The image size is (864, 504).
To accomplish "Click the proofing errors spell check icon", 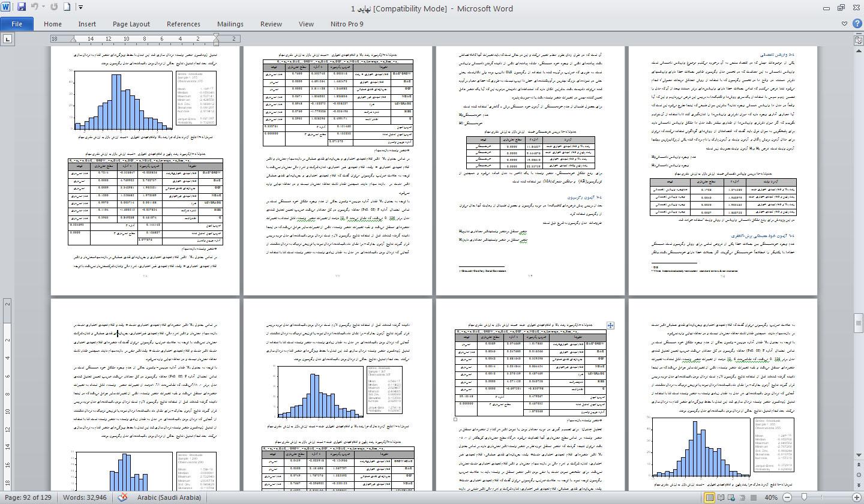I will (122, 497).
